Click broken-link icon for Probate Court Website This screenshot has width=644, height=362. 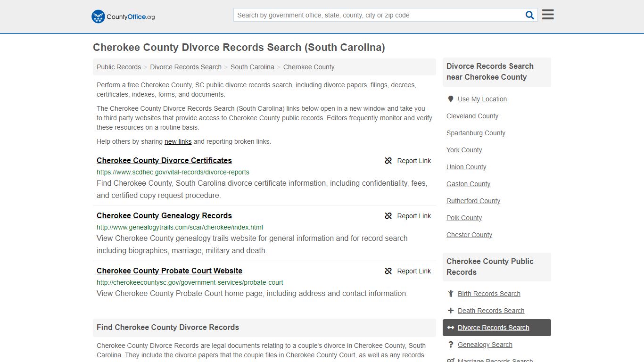pos(388,271)
